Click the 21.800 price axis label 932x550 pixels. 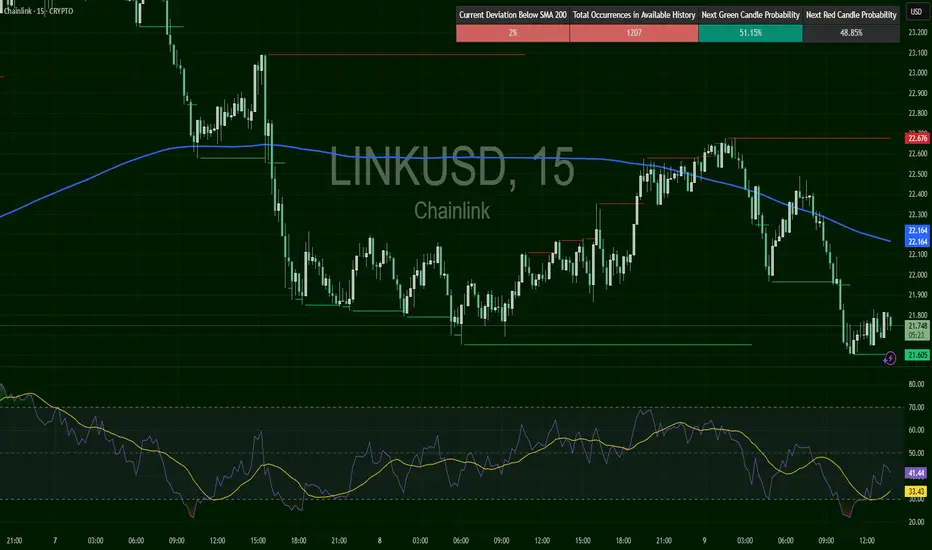918,315
